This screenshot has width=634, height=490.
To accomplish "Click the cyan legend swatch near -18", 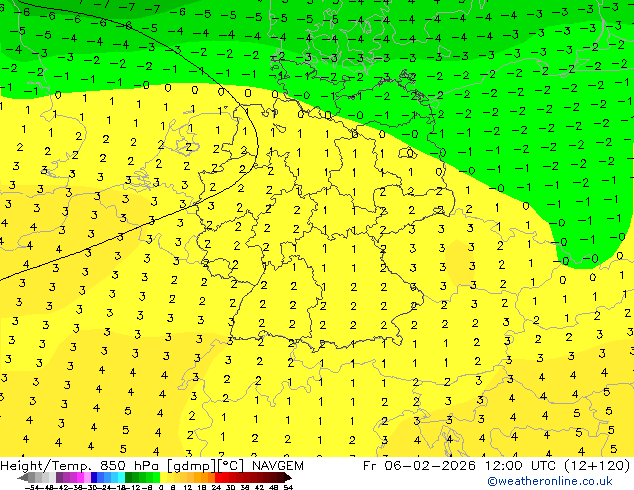I will 121,477.
